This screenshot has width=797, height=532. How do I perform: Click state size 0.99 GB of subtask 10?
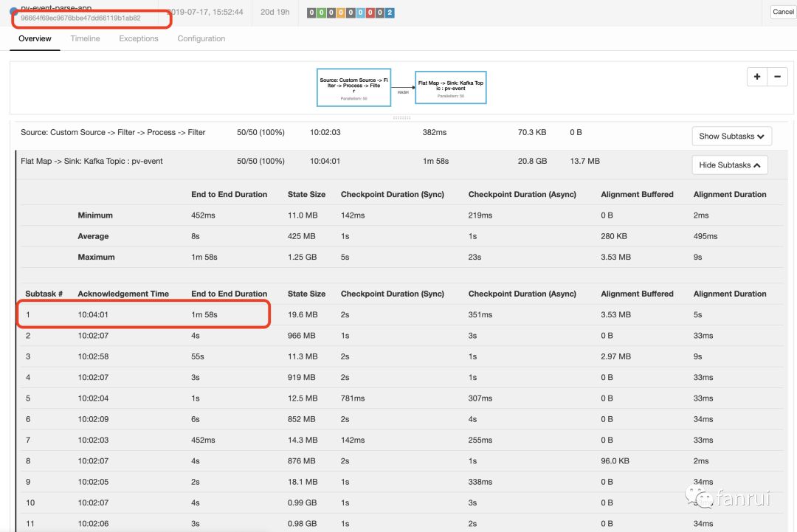point(302,502)
